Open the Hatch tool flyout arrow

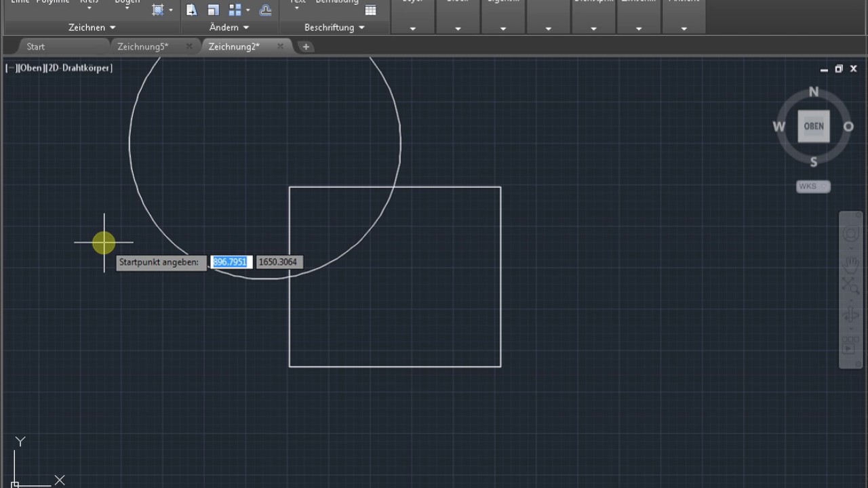coord(170,10)
